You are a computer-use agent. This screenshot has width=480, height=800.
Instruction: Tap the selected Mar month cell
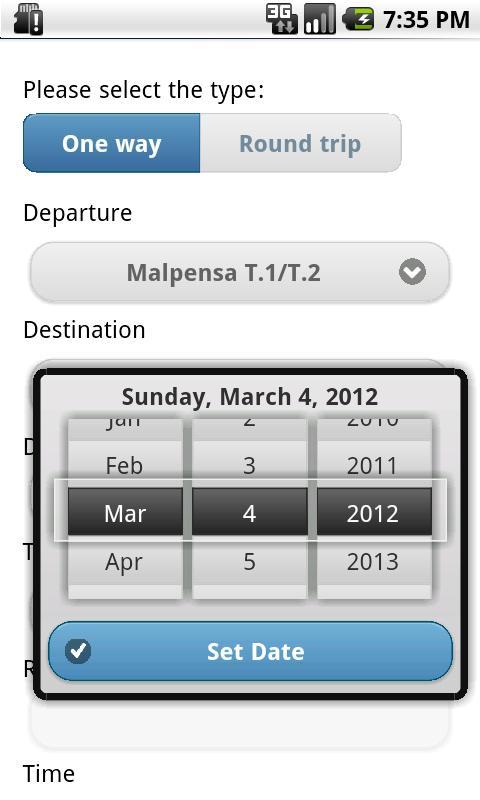[125, 512]
